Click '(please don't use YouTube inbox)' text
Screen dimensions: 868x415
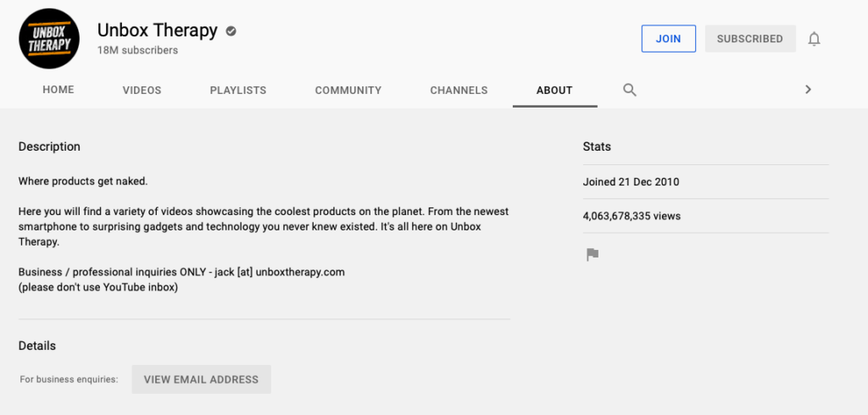coord(98,288)
